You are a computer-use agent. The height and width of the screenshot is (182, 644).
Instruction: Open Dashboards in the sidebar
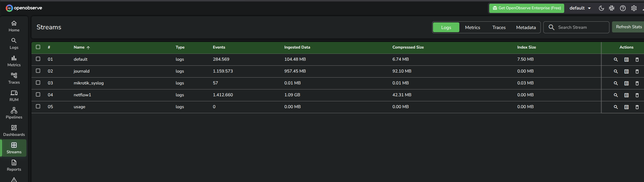coord(14,131)
